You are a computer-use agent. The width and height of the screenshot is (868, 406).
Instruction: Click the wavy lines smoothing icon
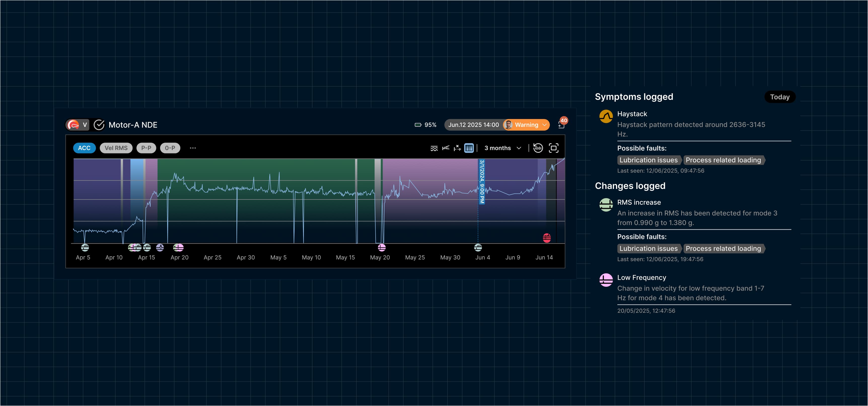click(434, 148)
